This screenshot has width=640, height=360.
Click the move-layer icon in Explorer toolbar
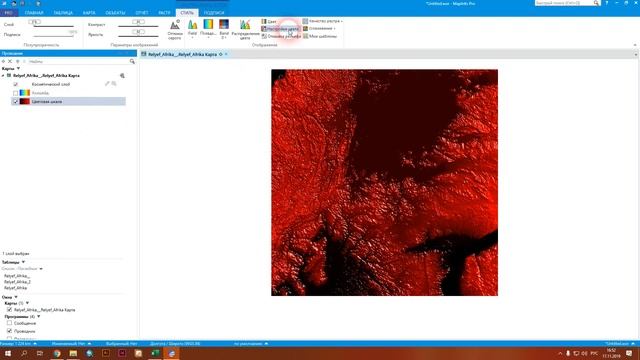coord(3,61)
